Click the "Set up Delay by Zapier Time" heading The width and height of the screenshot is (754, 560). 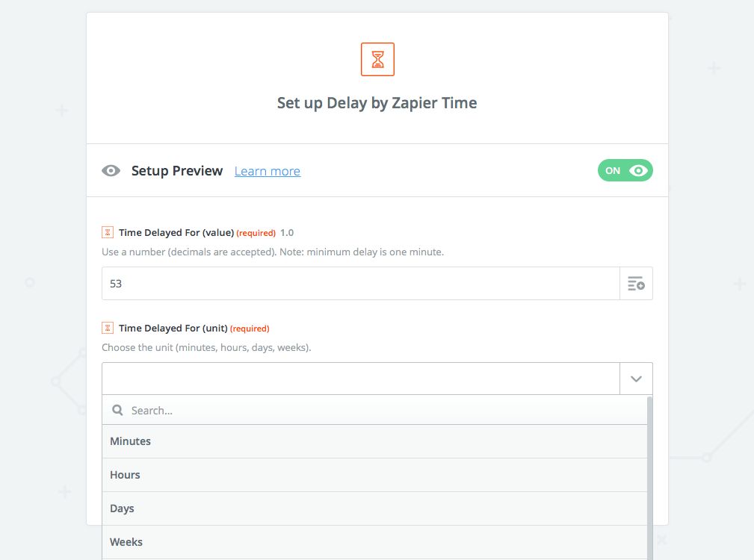(x=377, y=103)
